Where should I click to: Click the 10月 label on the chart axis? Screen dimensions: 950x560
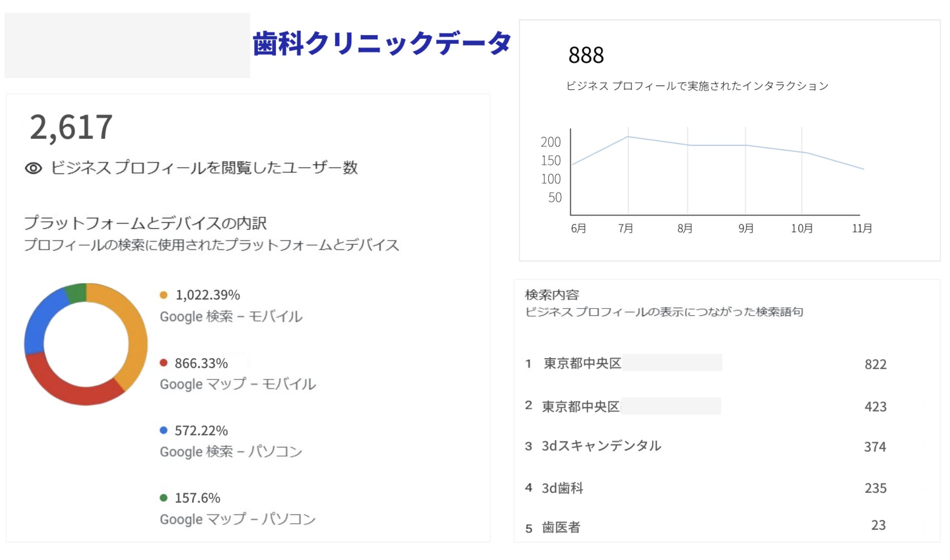pyautogui.click(x=801, y=229)
